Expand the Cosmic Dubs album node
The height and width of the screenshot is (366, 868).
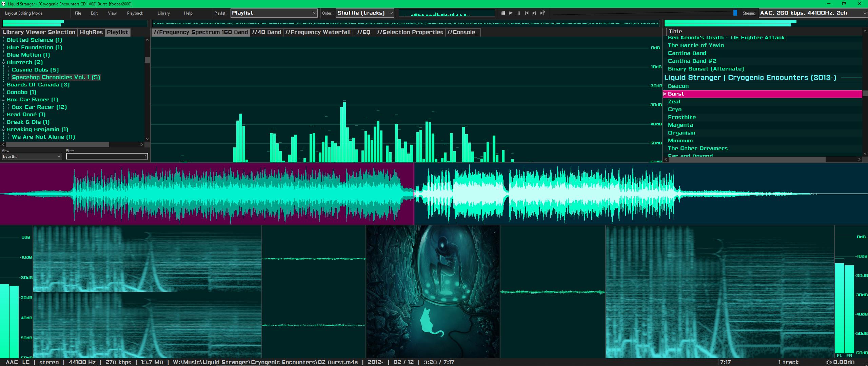9,70
